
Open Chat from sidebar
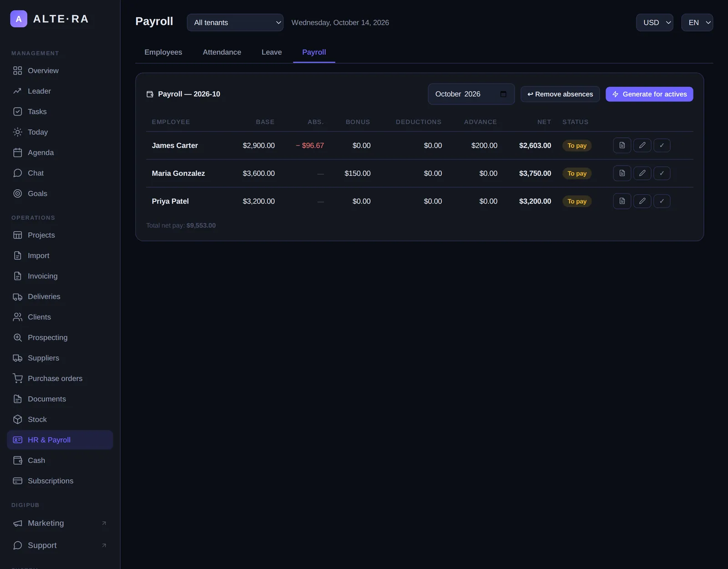click(60, 173)
